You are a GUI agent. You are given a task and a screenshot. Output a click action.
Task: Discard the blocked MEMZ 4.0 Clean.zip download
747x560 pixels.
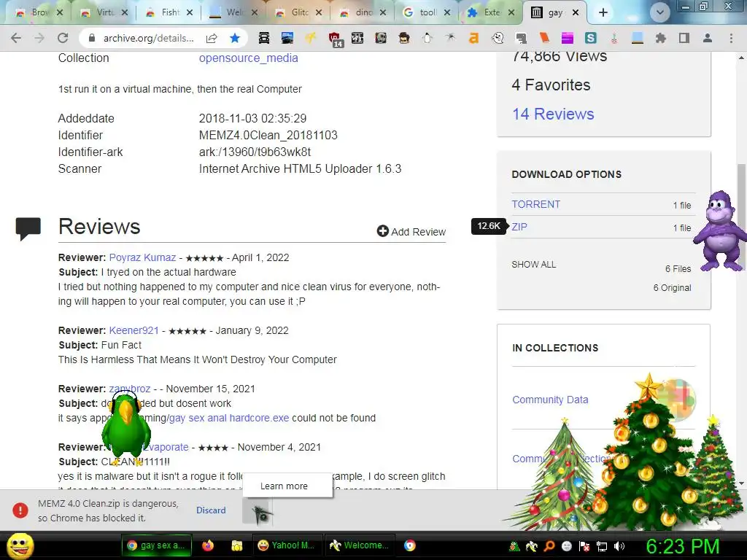(211, 510)
